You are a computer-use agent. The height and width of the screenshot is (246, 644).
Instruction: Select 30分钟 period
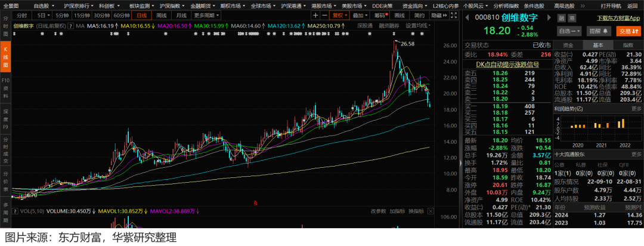[101, 15]
